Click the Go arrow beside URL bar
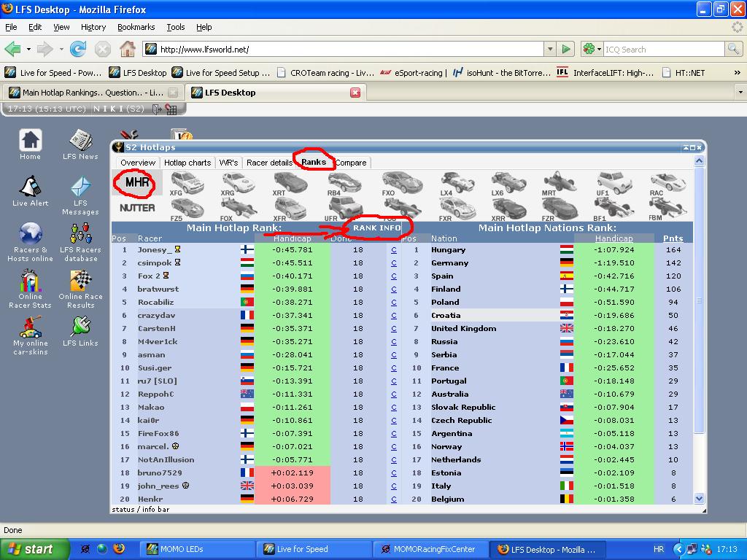The height and width of the screenshot is (560, 747). click(566, 49)
